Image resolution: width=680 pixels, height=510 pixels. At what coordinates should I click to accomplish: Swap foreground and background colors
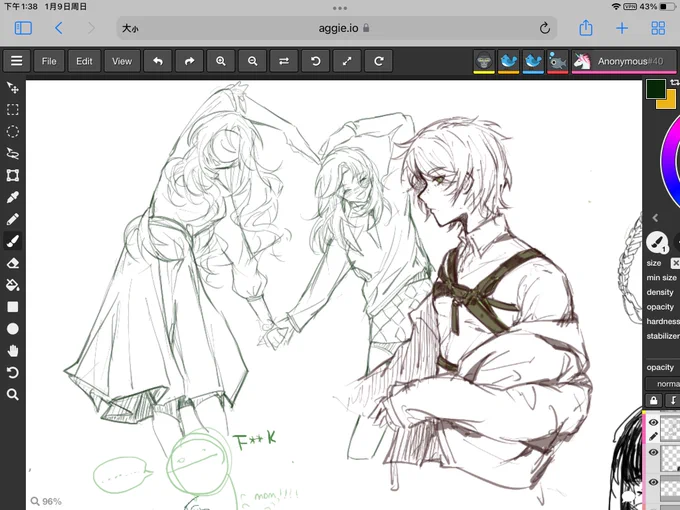[674, 82]
